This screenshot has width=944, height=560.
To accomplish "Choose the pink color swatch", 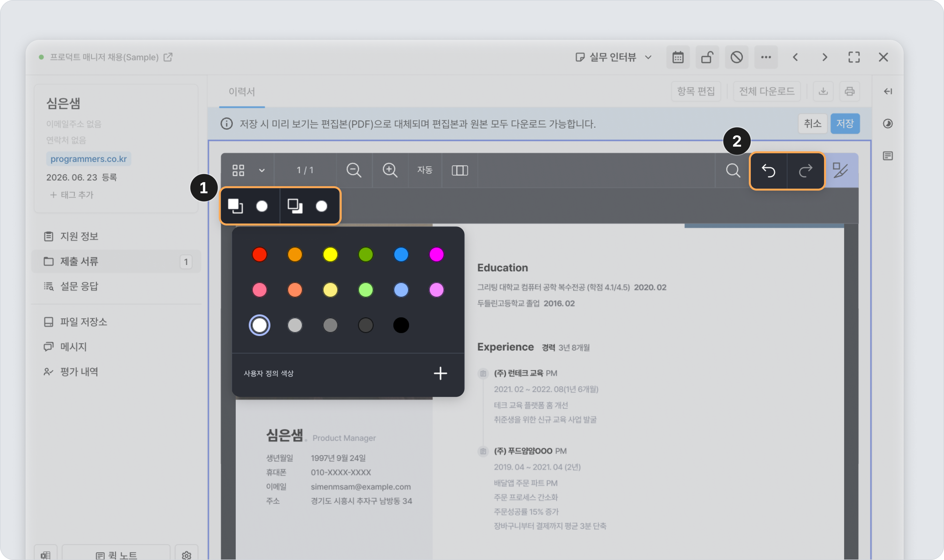I will (259, 290).
